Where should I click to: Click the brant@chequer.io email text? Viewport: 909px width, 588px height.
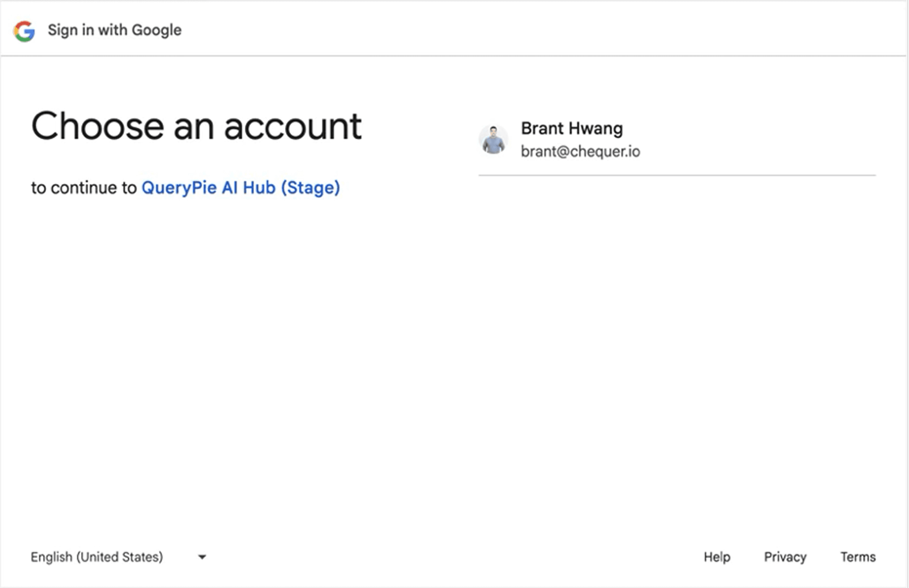[x=581, y=151]
